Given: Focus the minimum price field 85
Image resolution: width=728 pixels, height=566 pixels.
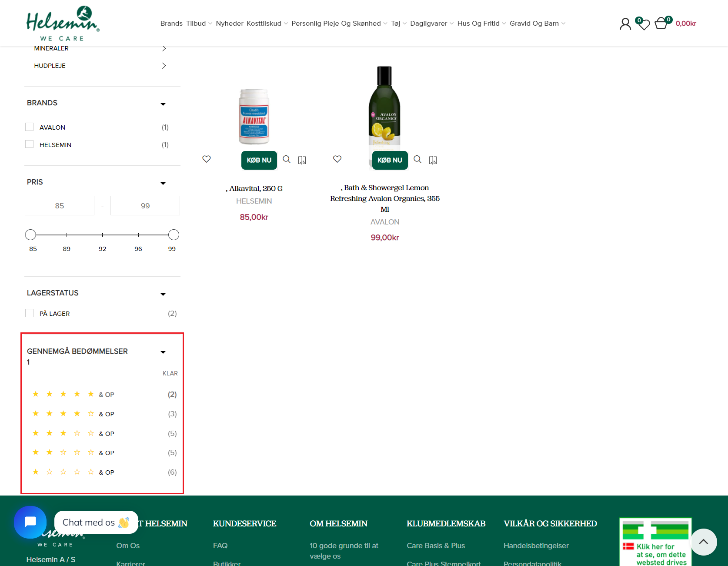Looking at the screenshot, I should point(60,205).
